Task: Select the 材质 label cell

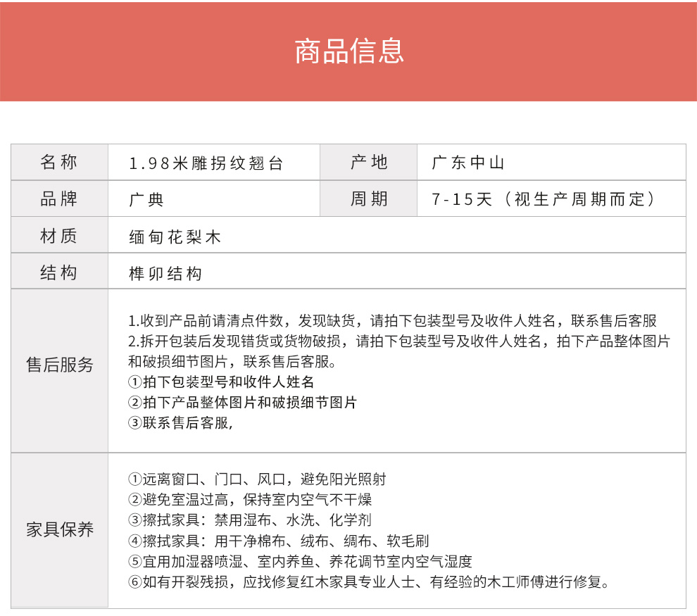Action: (x=59, y=236)
